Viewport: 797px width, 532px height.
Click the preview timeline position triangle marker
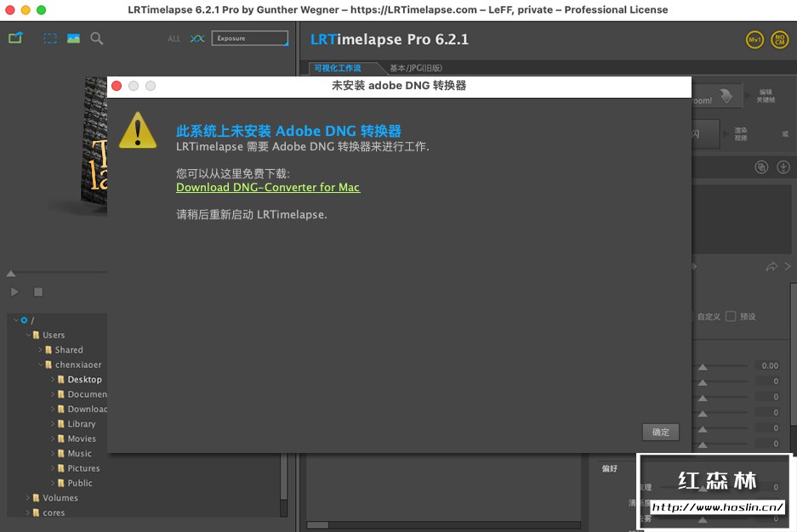tap(11, 274)
